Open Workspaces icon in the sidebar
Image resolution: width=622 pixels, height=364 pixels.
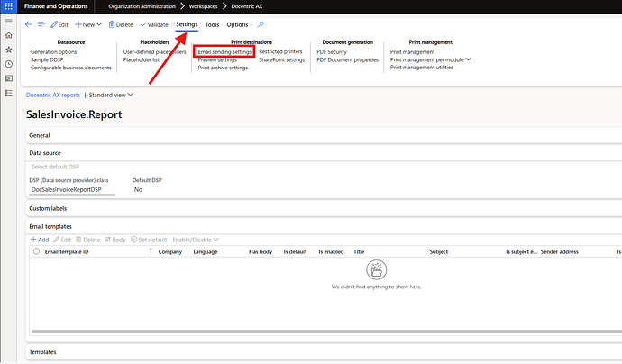click(x=8, y=78)
